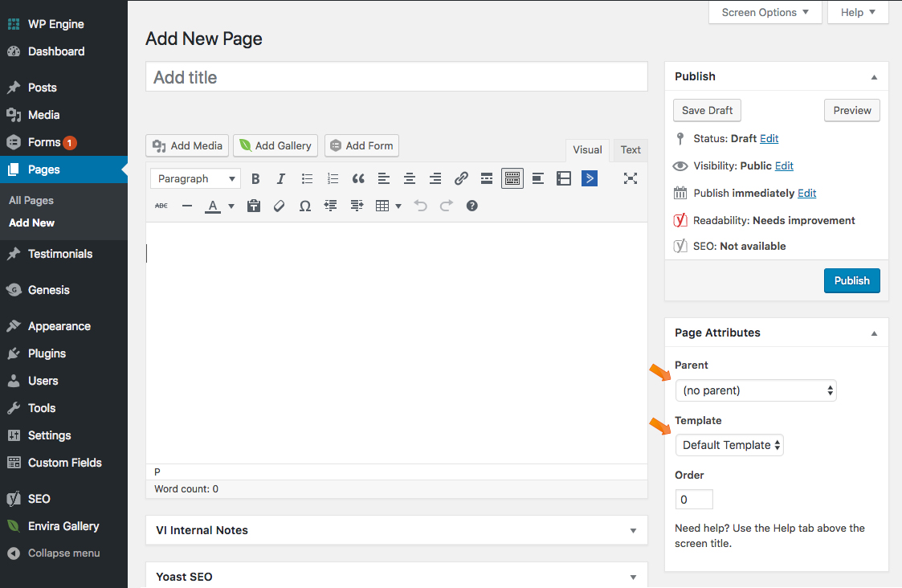
Task: Collapse the Publish box
Action: tap(874, 77)
